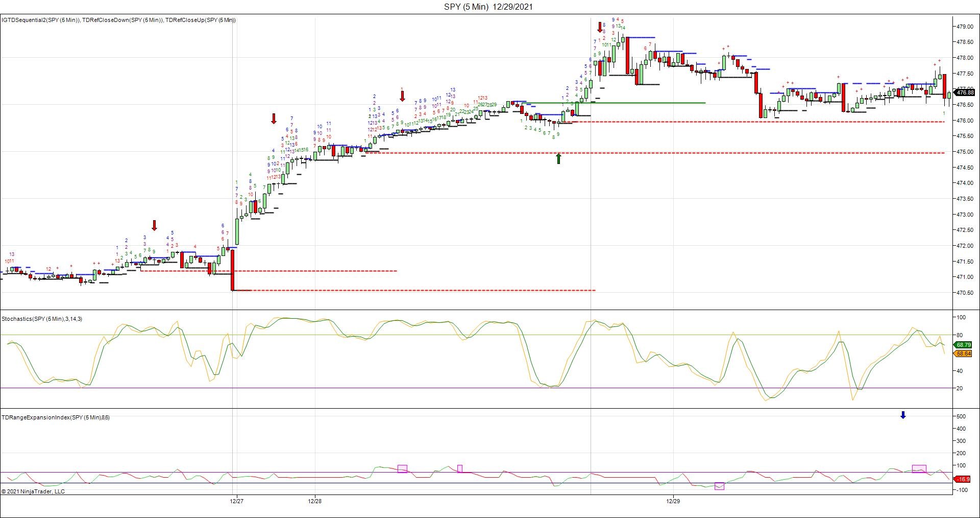Select the 400 label on REI axis
This screenshot has width=980, height=518.
point(961,429)
